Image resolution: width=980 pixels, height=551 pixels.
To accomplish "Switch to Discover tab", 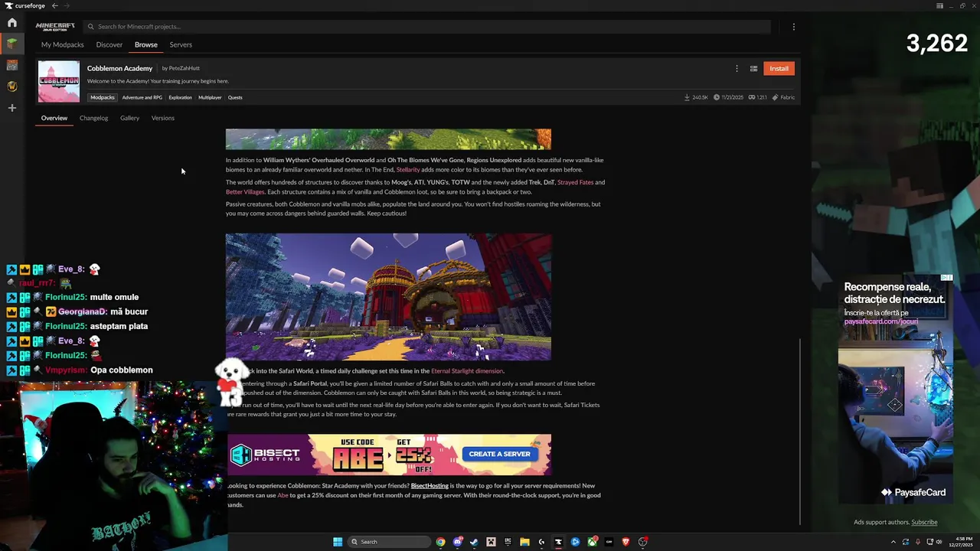I will [109, 44].
